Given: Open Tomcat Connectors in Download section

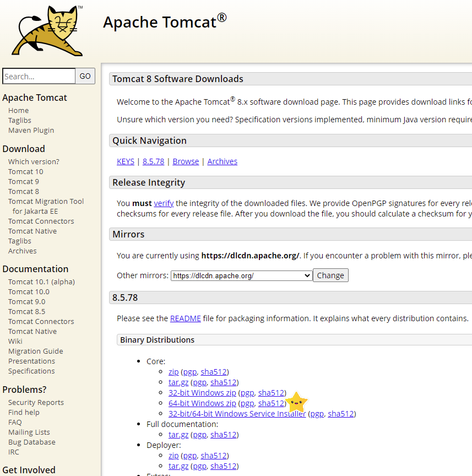Looking at the screenshot, I should tap(41, 221).
